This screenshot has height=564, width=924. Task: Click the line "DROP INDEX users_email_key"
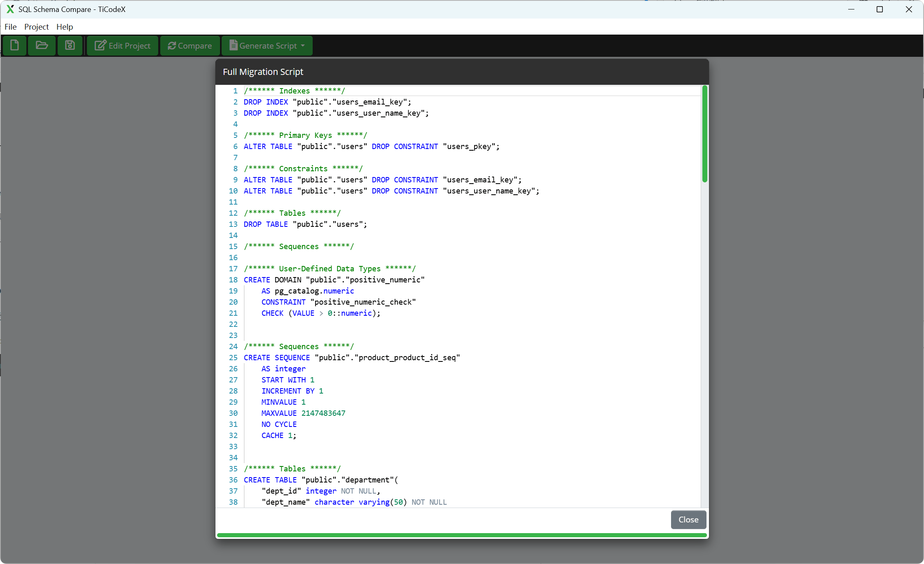(x=327, y=102)
